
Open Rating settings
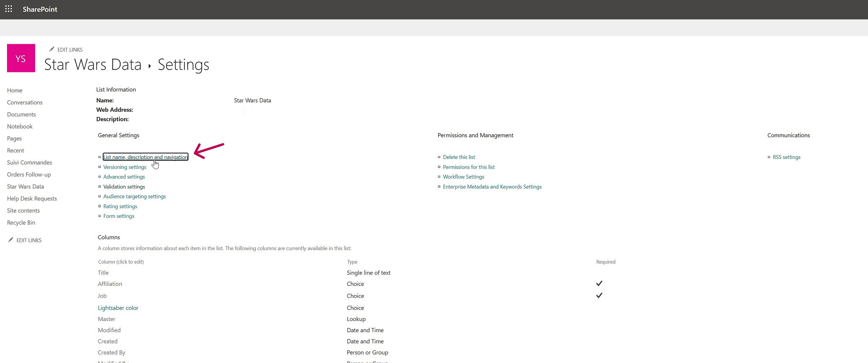pyautogui.click(x=120, y=206)
